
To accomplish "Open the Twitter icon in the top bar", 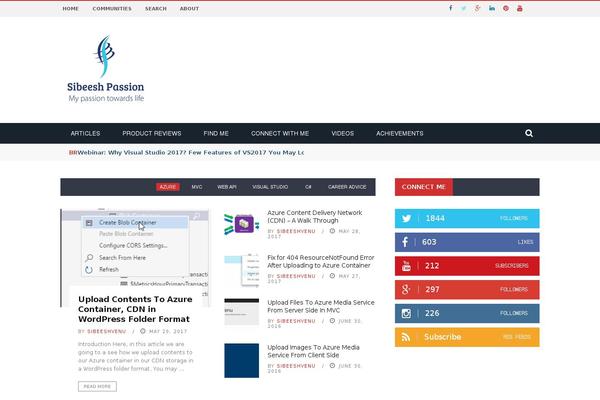I will coord(464,8).
